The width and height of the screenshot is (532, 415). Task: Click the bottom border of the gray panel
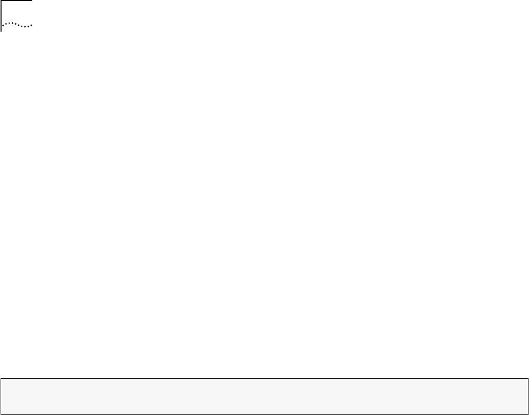coord(265,414)
